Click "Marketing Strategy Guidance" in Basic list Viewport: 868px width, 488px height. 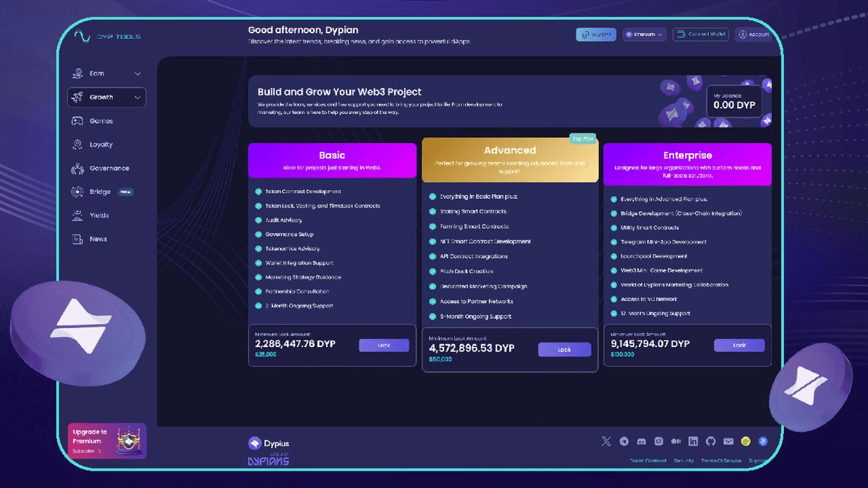pos(303,278)
